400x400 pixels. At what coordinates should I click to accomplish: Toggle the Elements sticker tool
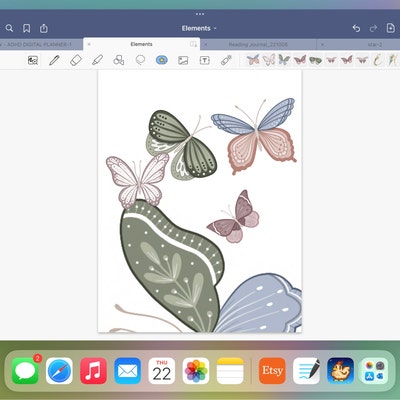pos(162,60)
